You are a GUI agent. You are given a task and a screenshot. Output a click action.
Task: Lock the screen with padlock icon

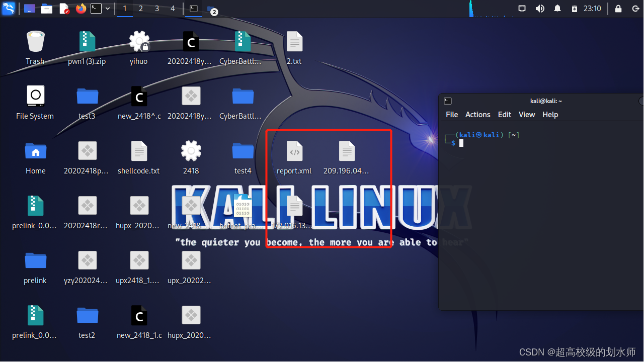point(618,9)
